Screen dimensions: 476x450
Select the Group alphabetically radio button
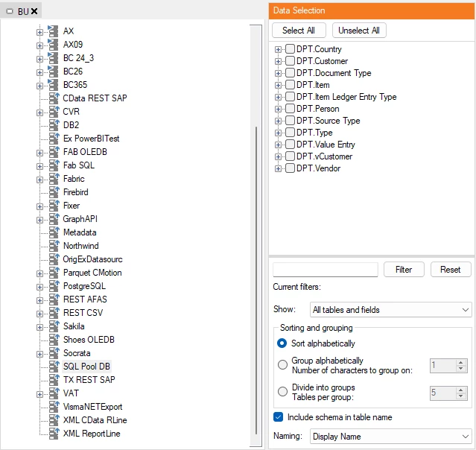click(282, 364)
